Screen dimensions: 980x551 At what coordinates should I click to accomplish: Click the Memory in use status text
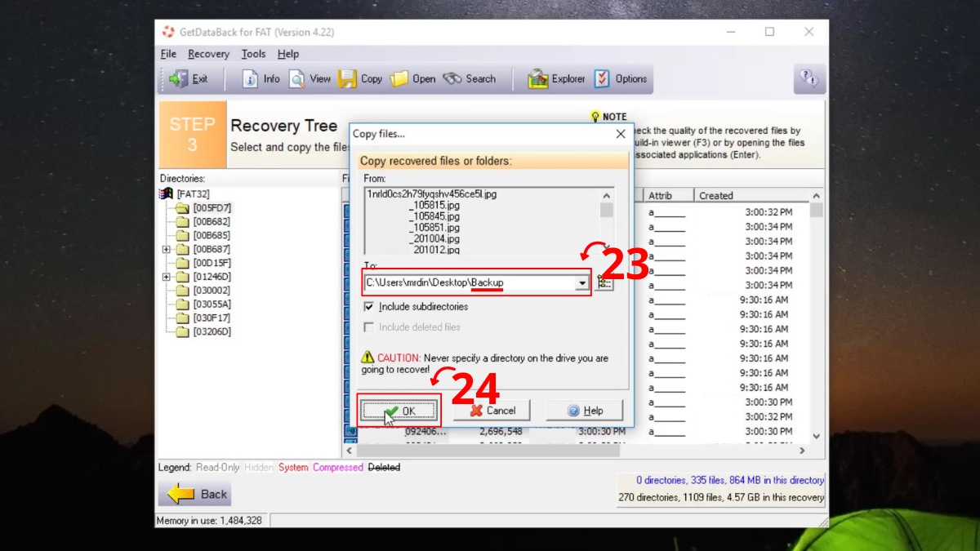click(x=209, y=520)
